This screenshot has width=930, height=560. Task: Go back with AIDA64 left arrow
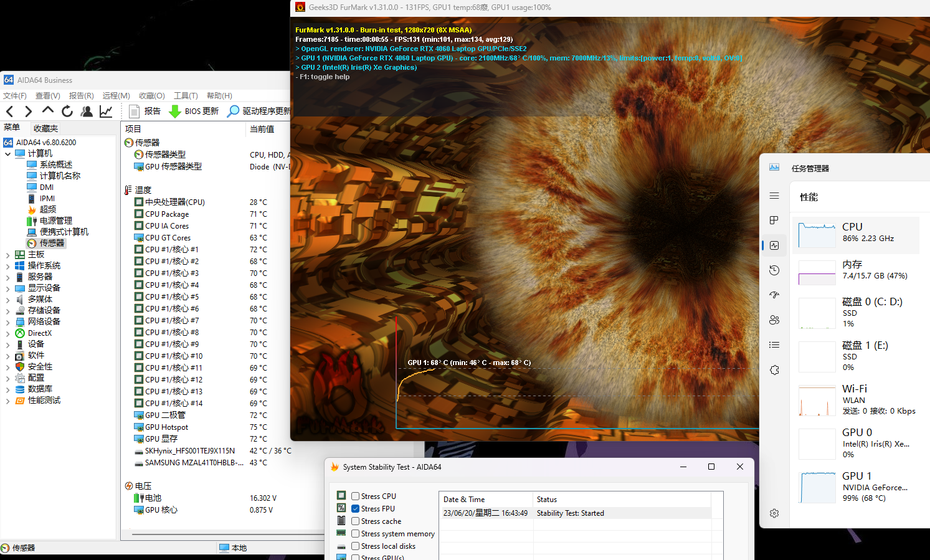coord(9,112)
